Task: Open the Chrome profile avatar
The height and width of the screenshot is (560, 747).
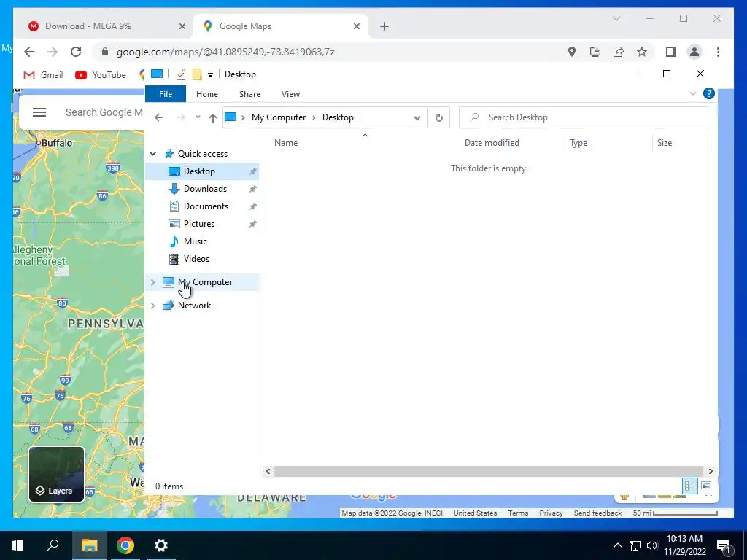Action: click(x=694, y=52)
